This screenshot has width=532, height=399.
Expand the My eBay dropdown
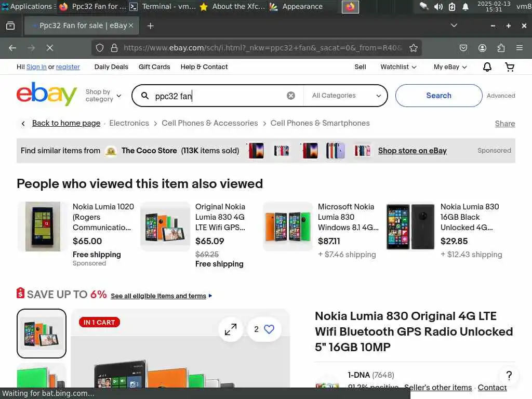tap(450, 67)
